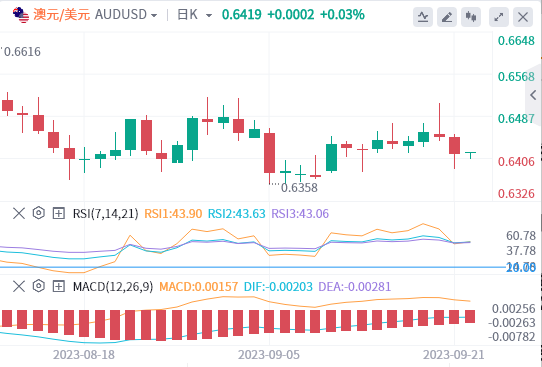542x367 pixels.
Task: Click the large red candle near 0.6358 low
Action: [x=270, y=153]
